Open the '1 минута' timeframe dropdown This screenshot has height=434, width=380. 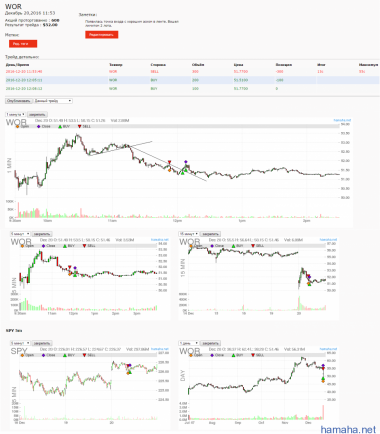(15, 114)
